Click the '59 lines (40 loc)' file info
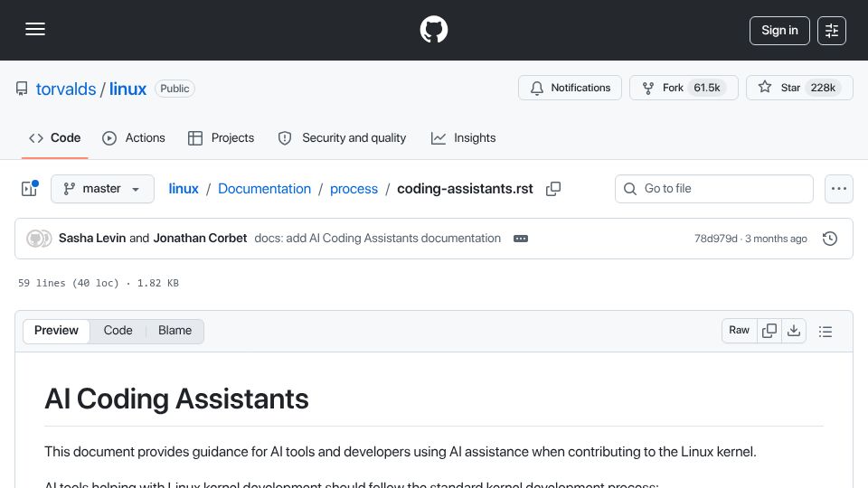 (69, 283)
